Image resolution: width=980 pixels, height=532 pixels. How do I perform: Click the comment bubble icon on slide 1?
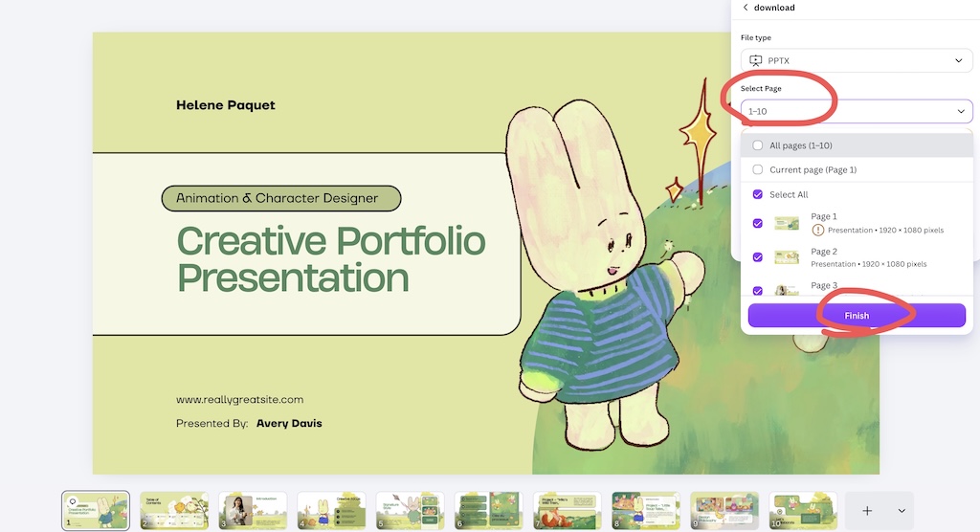73,501
